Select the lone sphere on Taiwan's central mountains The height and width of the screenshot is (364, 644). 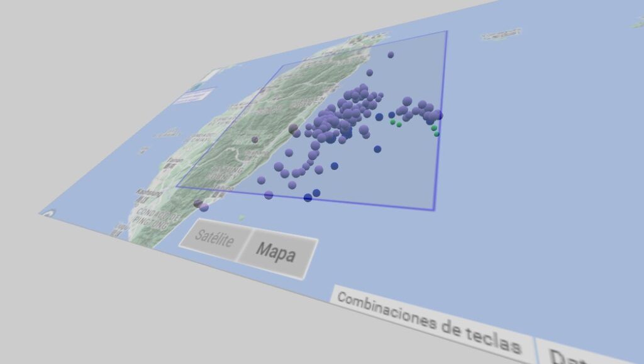(255, 140)
